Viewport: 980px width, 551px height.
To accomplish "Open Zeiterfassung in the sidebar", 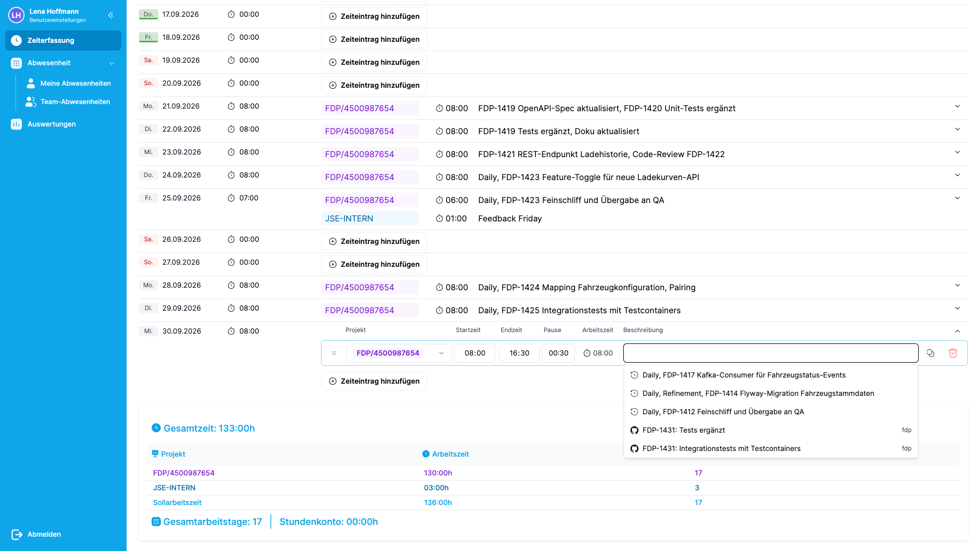I will click(x=63, y=40).
